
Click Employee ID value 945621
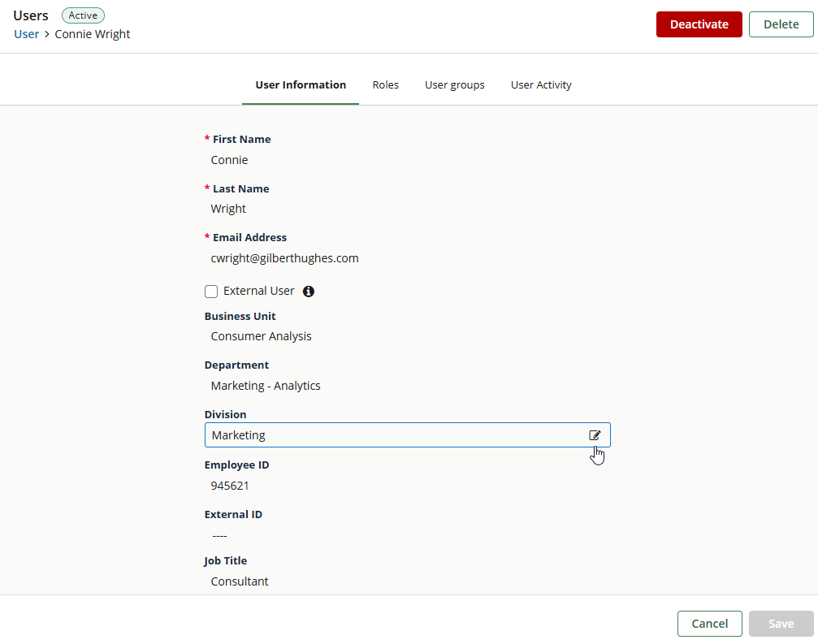(230, 486)
